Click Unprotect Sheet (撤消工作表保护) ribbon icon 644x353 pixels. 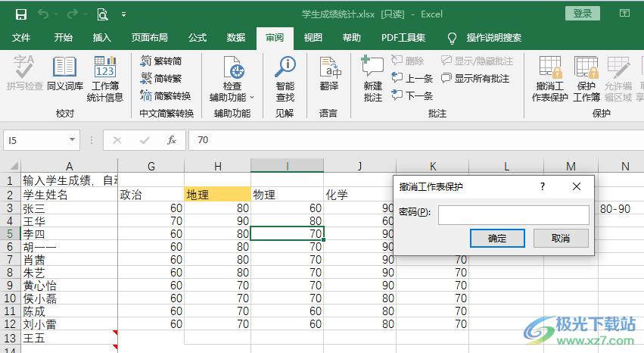pos(549,78)
